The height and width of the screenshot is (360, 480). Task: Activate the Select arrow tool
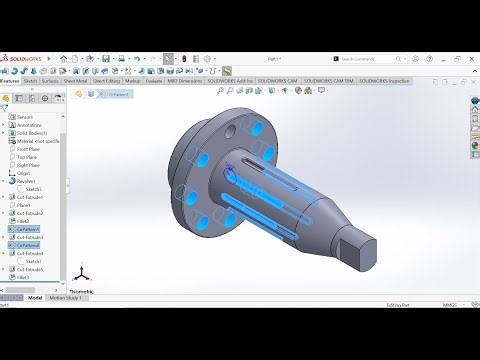[168, 59]
